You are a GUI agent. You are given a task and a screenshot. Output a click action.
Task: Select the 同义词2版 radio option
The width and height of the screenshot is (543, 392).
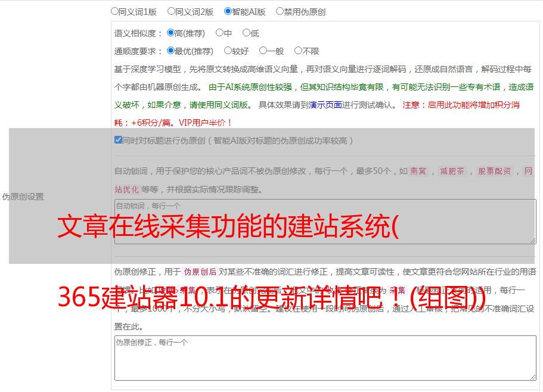coord(171,11)
